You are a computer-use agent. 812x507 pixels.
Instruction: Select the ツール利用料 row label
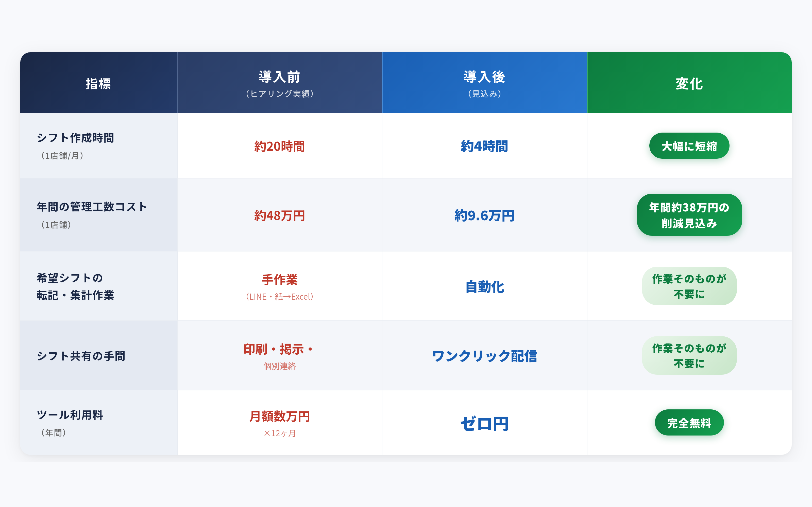pos(70,415)
